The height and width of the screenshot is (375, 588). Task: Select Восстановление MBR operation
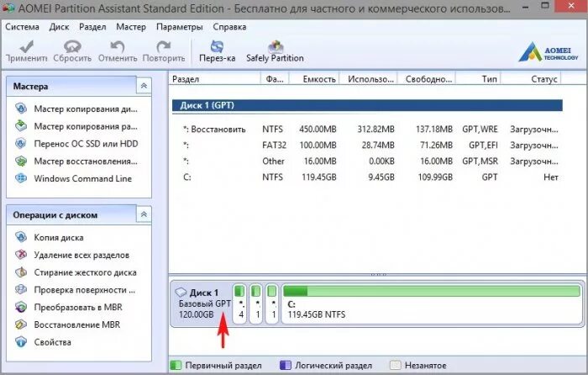click(x=67, y=325)
